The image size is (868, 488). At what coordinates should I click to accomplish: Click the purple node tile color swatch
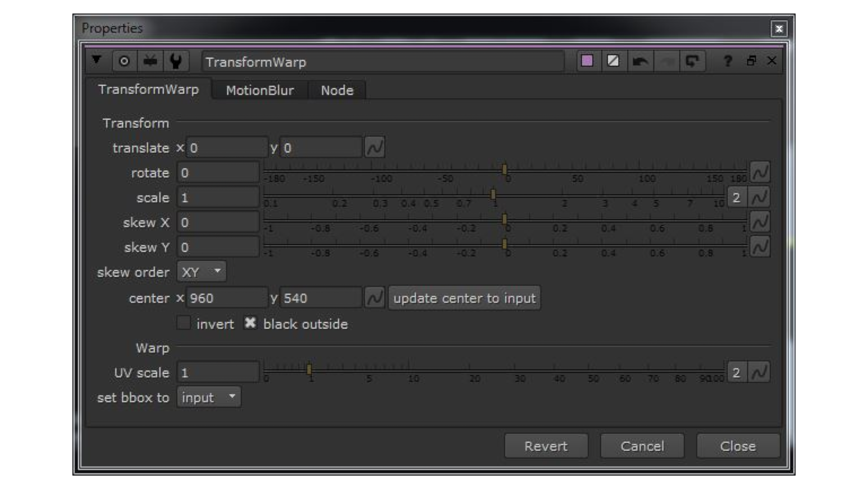(x=587, y=61)
